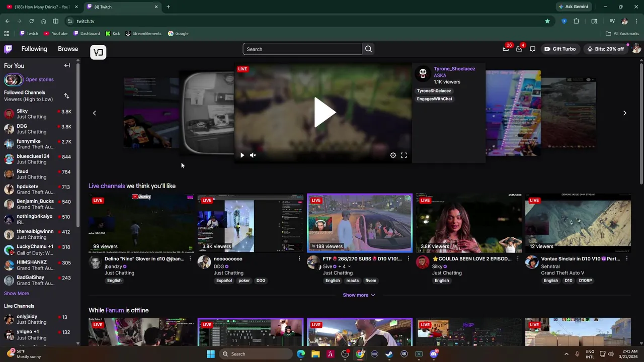
Task: Open the Gift Turbo button
Action: (x=560, y=49)
